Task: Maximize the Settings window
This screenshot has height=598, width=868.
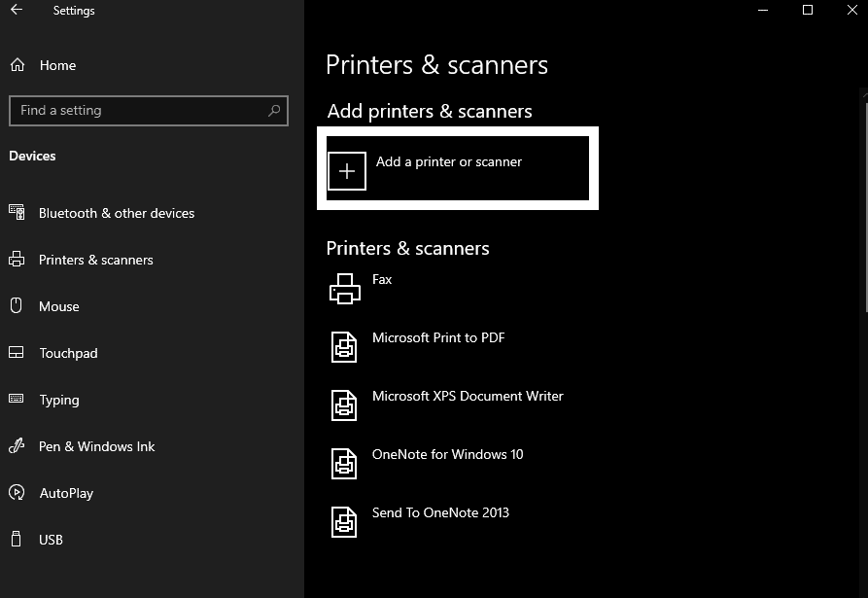Action: point(808,10)
